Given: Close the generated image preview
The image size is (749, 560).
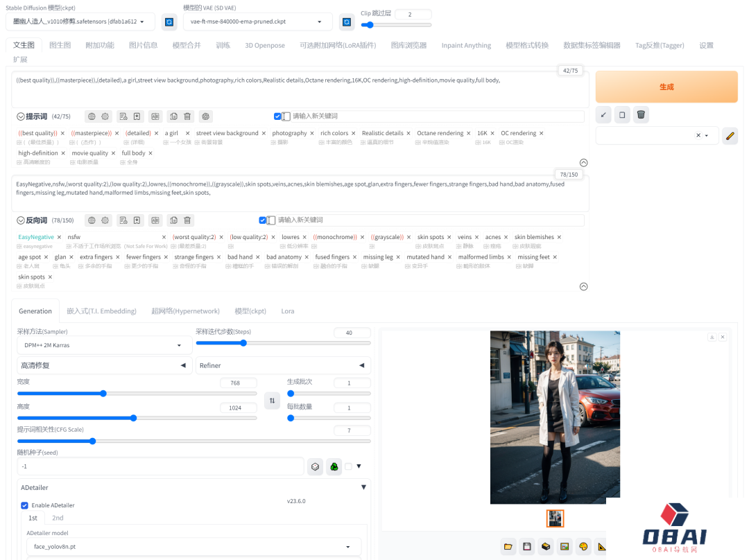Looking at the screenshot, I should click(x=723, y=337).
